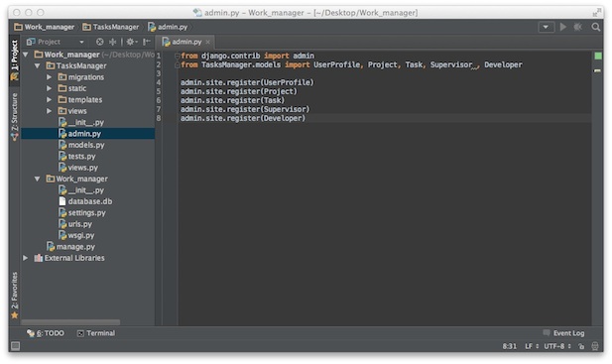
Task: Click 'Supervisor' in the import line
Action: pyautogui.click(x=451, y=64)
